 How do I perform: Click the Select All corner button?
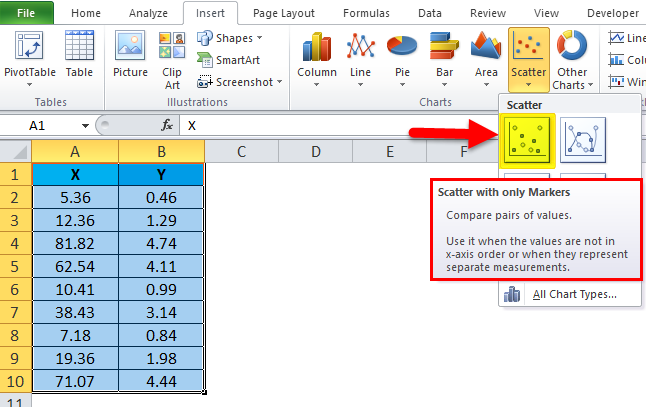coord(16,151)
